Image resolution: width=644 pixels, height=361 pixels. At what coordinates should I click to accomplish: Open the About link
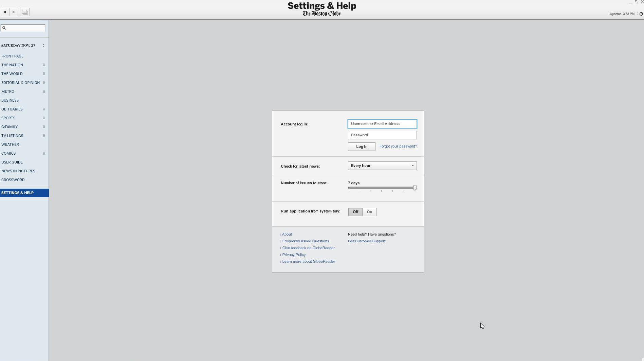287,234
